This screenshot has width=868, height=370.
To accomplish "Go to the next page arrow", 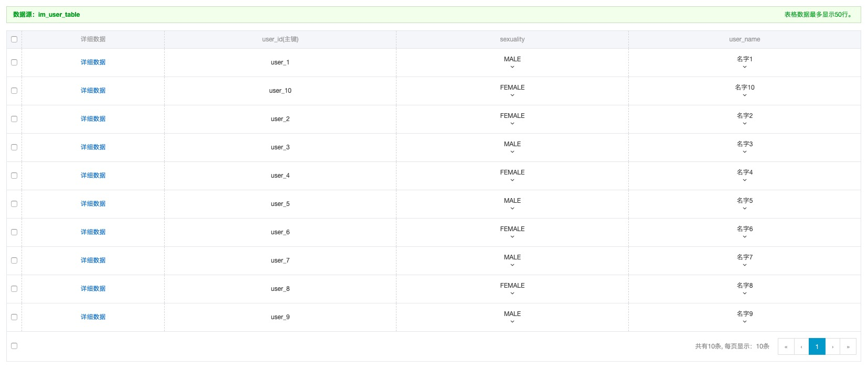I will pyautogui.click(x=832, y=346).
